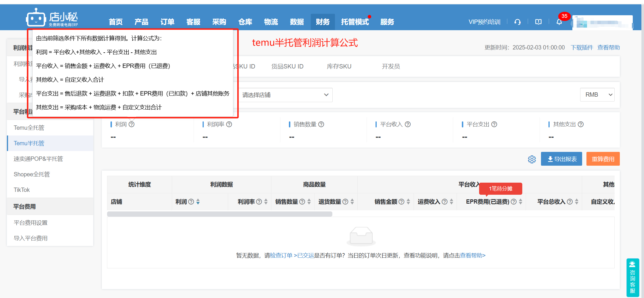Open 产品 menu in top navigation
This screenshot has width=644, height=298.
click(142, 22)
